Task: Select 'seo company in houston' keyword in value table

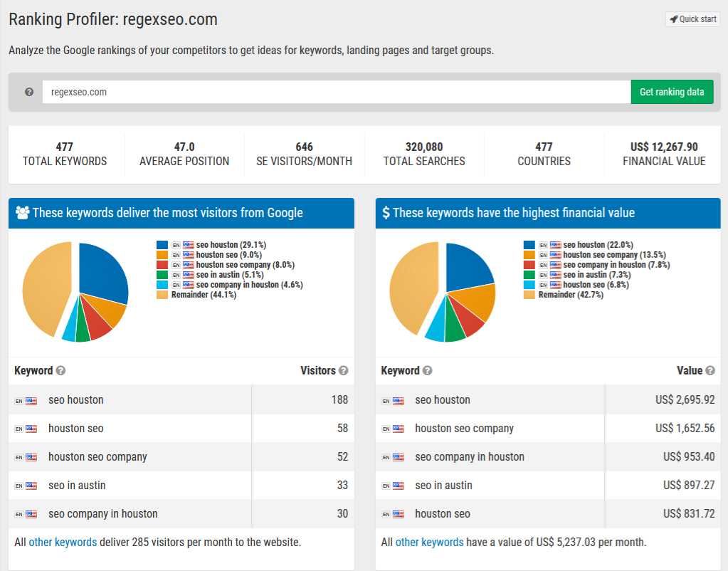Action: (470, 457)
